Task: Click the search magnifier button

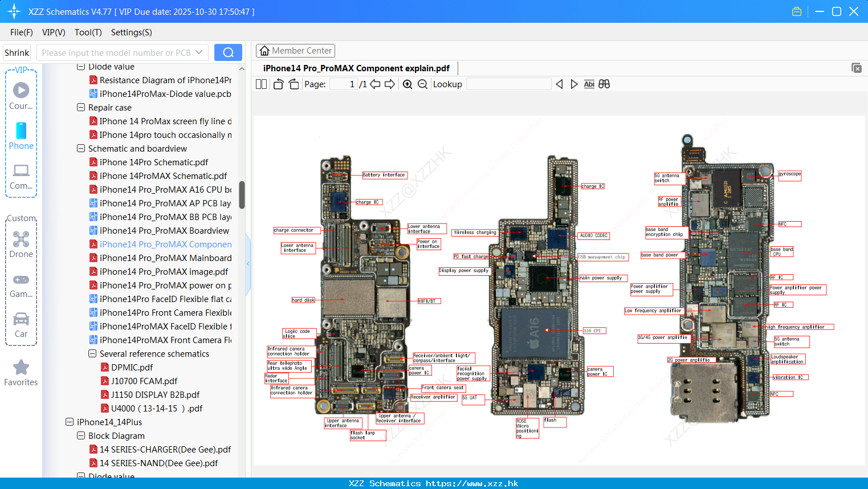Action: click(228, 52)
